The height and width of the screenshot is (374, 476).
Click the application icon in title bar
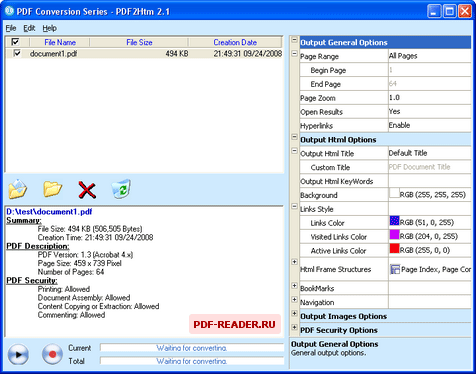tap(9, 11)
